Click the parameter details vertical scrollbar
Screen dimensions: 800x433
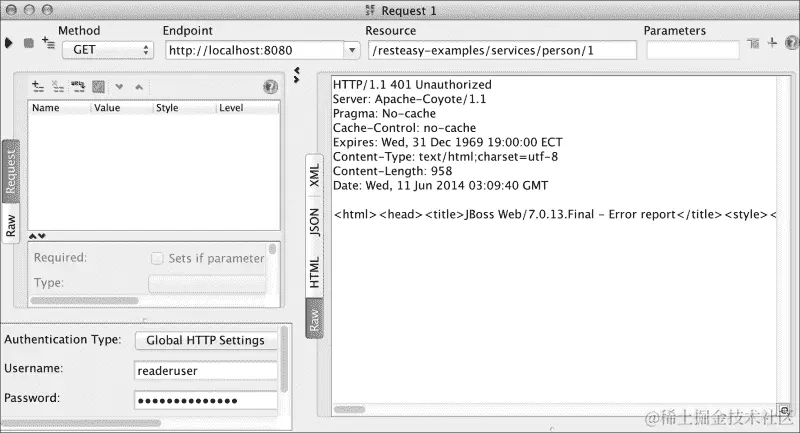click(272, 249)
